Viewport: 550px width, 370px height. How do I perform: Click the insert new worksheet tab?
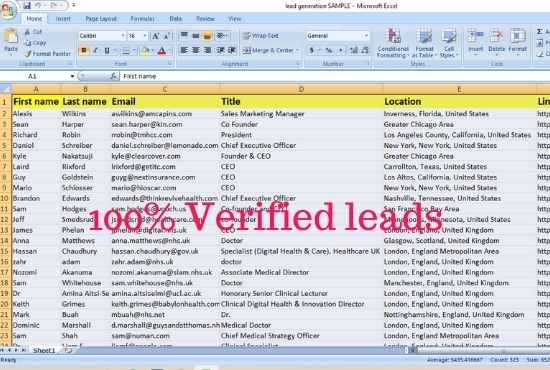coord(68,350)
